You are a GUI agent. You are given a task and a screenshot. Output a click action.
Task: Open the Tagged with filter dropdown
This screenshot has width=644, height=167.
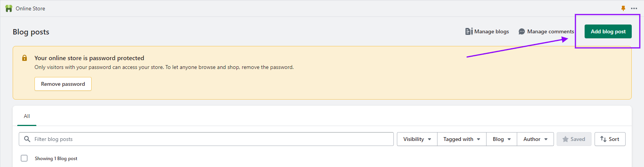click(462, 139)
